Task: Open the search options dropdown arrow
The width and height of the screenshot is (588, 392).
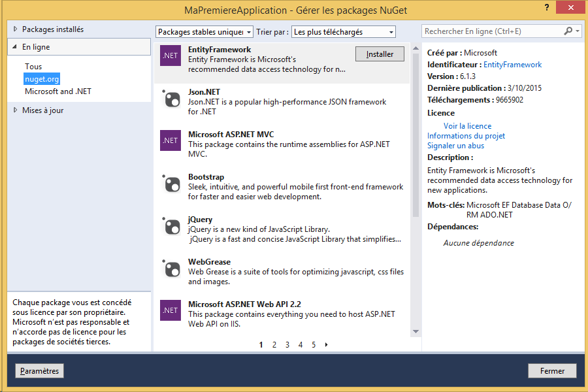Action: click(x=578, y=31)
